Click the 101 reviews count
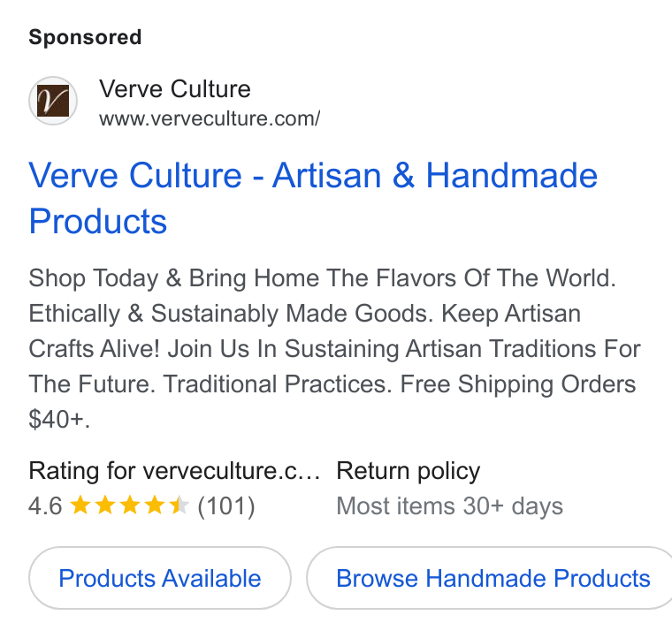 pos(225,506)
